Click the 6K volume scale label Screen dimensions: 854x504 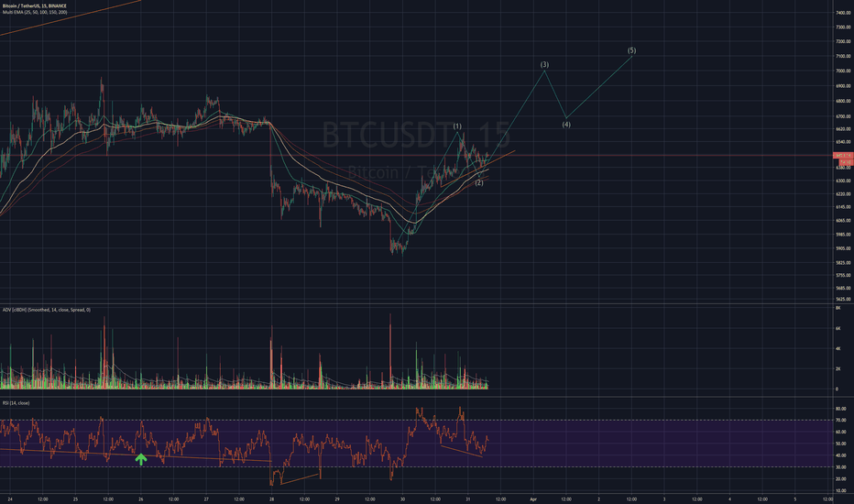tap(838, 329)
